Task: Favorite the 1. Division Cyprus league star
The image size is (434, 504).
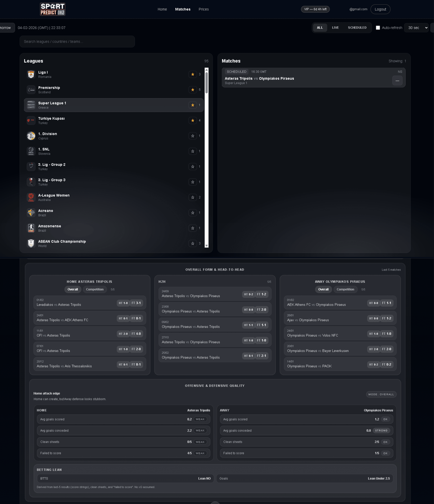Action: click(x=192, y=136)
